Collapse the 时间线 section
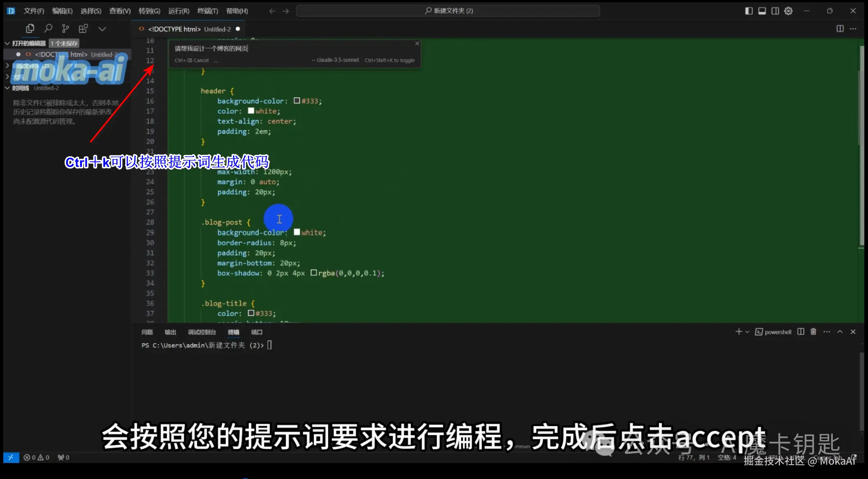Screen dimensions: 868x479 (x=7, y=88)
